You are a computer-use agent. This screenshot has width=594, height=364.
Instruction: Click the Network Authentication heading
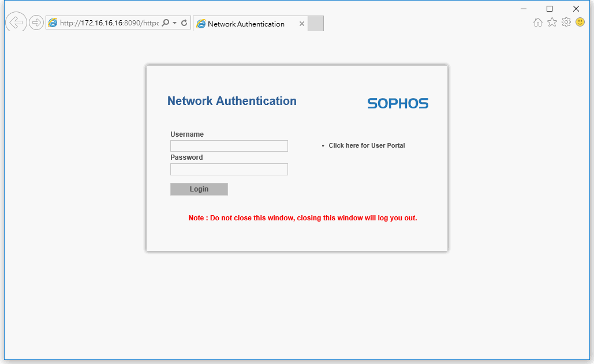pos(232,101)
